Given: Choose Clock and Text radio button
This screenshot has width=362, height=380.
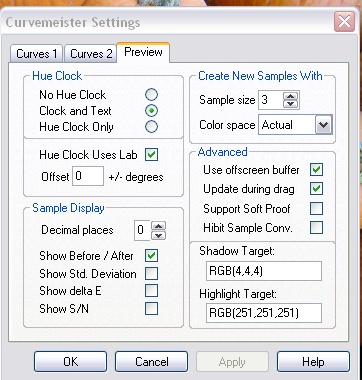Looking at the screenshot, I should (x=152, y=111).
